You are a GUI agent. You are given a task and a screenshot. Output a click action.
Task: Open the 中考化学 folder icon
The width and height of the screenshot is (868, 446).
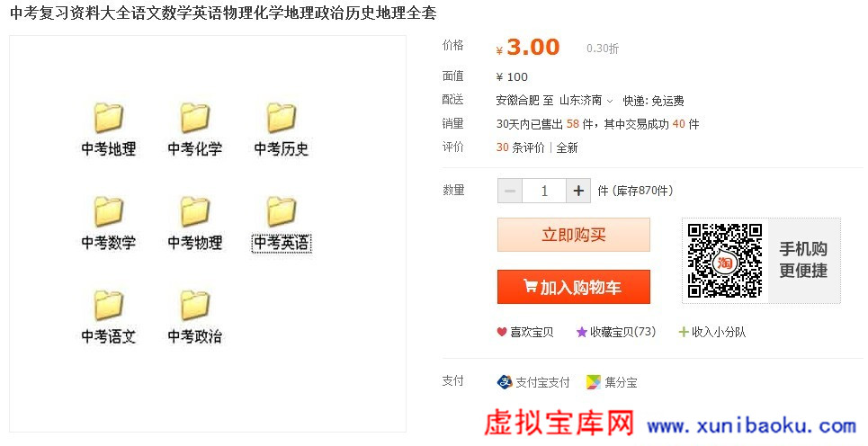point(195,119)
